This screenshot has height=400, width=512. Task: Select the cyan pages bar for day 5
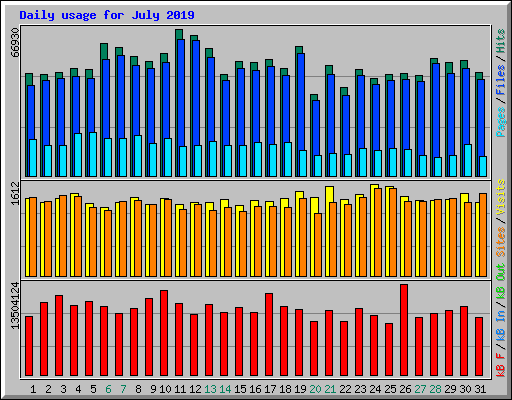coord(93,154)
